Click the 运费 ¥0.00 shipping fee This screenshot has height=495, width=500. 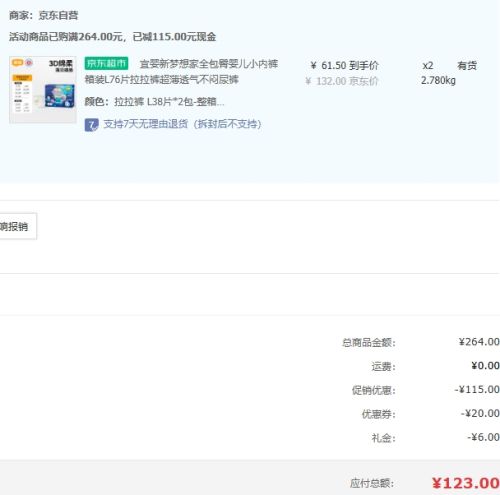tap(485, 366)
